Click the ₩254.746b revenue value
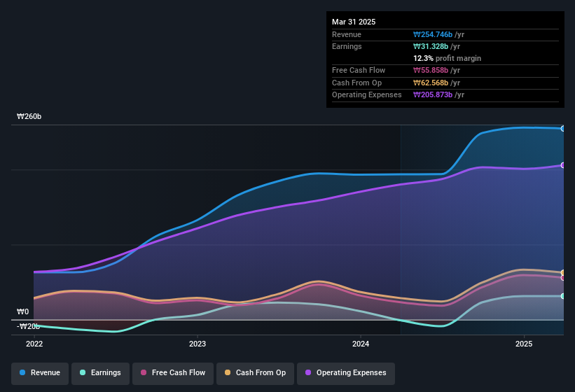575x392 pixels. pyautogui.click(x=433, y=34)
